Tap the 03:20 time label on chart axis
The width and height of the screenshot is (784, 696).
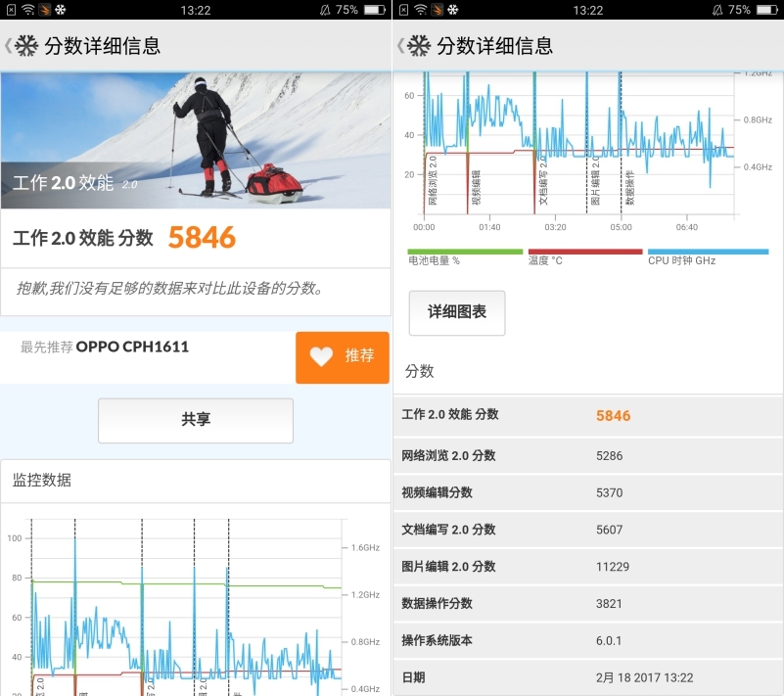pyautogui.click(x=556, y=227)
